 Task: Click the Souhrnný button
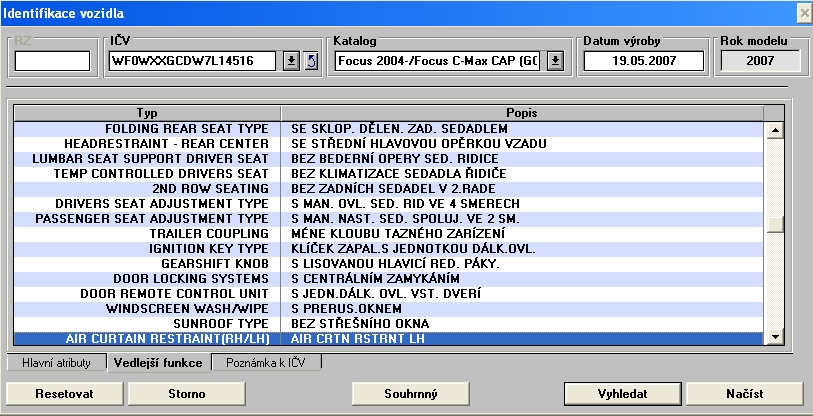coord(412,393)
